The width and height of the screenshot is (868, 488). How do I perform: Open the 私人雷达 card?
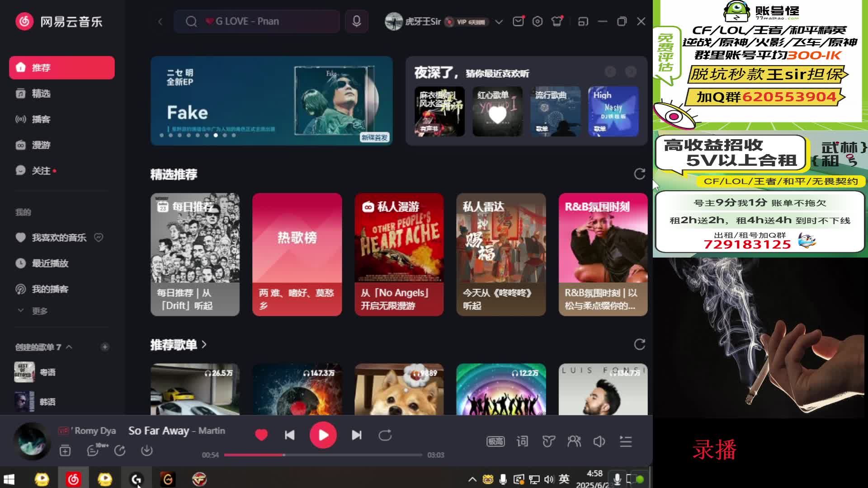(x=501, y=254)
